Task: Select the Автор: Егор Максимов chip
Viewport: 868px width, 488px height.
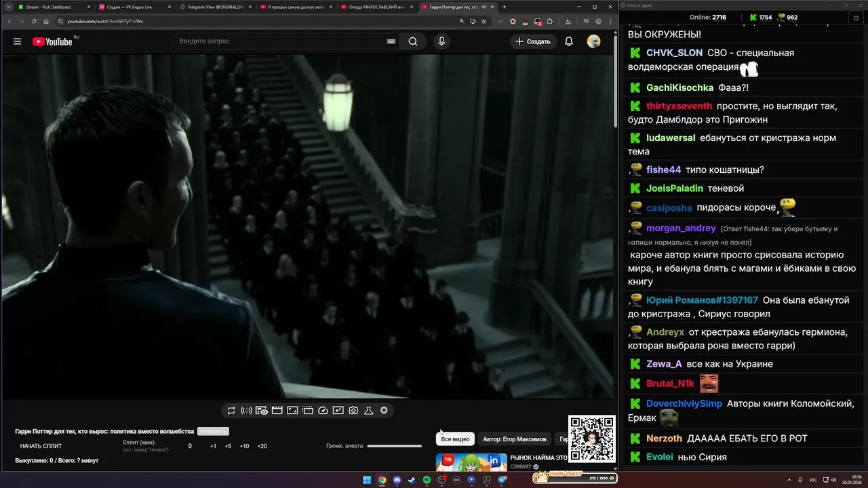Action: 514,439
